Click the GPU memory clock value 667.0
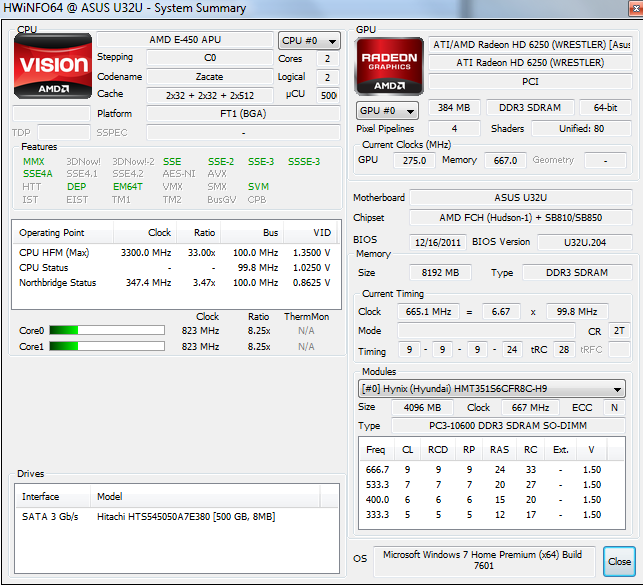 [505, 160]
